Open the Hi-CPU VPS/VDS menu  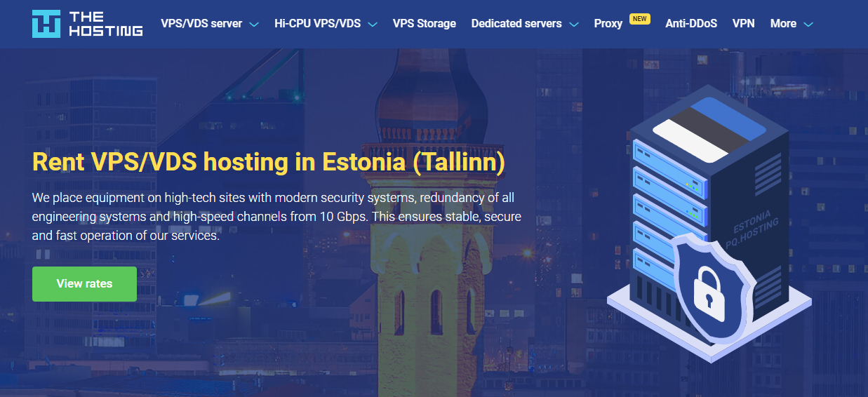[x=318, y=24]
